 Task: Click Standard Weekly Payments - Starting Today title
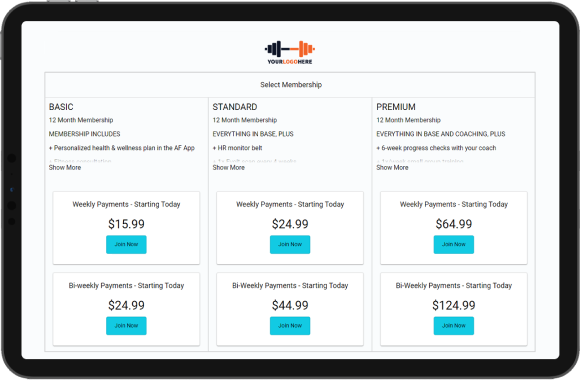pyautogui.click(x=290, y=204)
